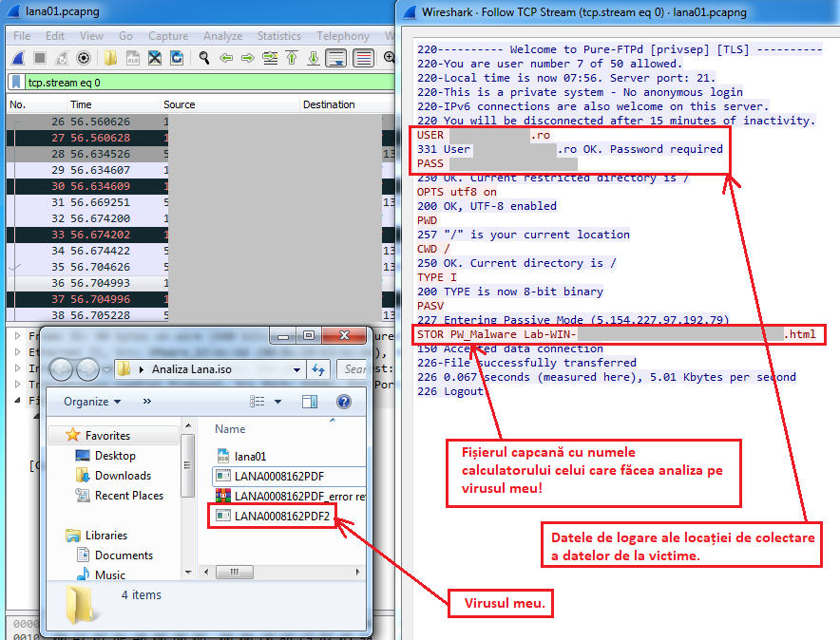Sort packet list by Source column

coord(229,104)
